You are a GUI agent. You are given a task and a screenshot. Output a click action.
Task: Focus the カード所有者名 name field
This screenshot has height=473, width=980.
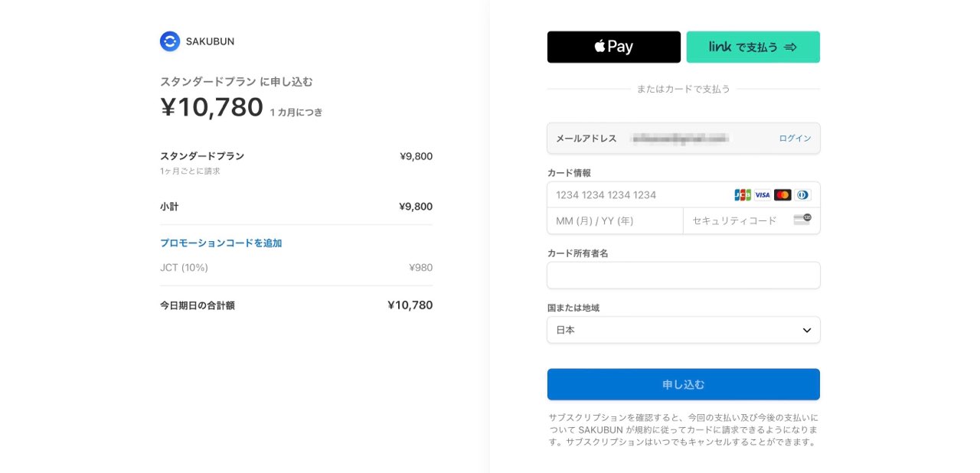683,276
